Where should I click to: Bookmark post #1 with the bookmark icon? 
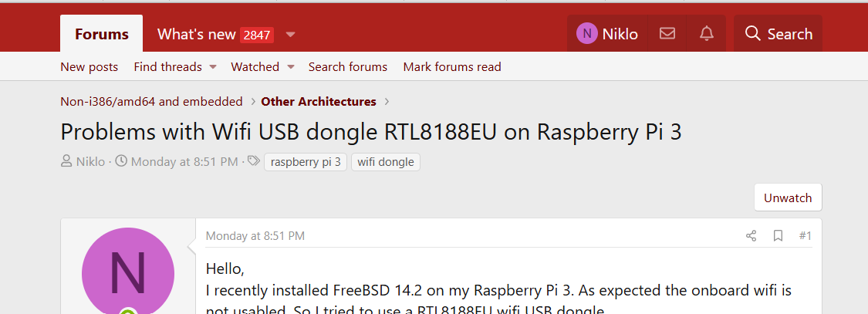coord(778,236)
